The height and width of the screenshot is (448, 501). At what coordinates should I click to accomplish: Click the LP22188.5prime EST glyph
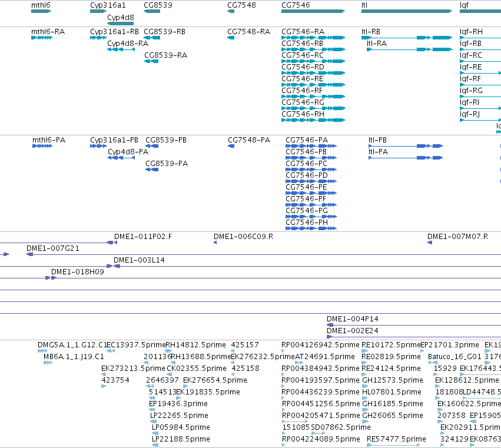click(155, 445)
